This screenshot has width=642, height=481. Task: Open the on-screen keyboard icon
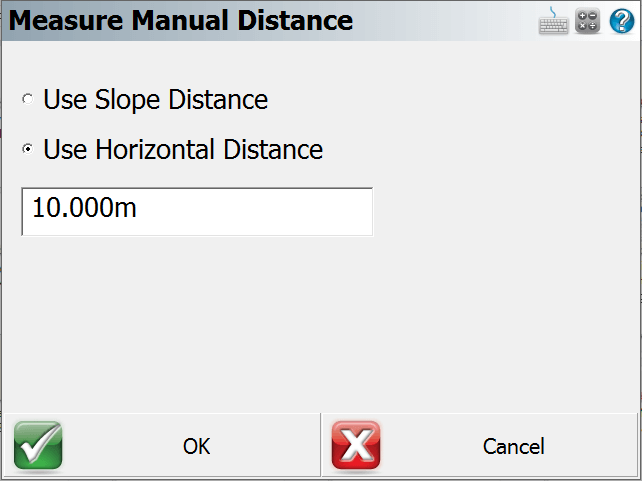tap(553, 21)
